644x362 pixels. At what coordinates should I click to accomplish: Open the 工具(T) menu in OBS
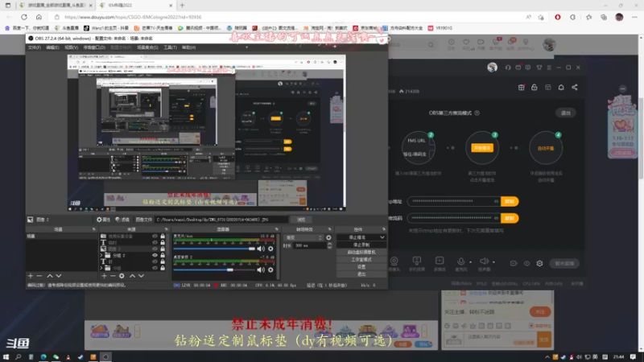[170, 47]
